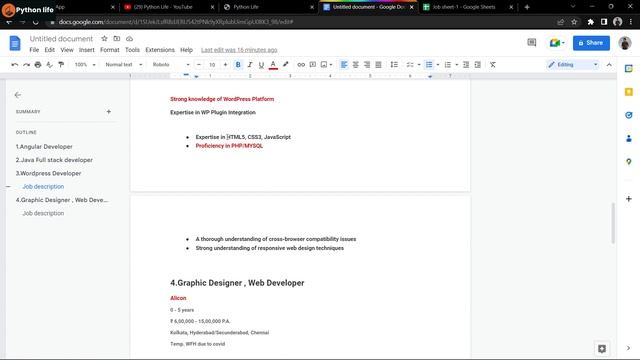The height and width of the screenshot is (360, 640).
Task: Click the font size field
Action: coord(212,64)
